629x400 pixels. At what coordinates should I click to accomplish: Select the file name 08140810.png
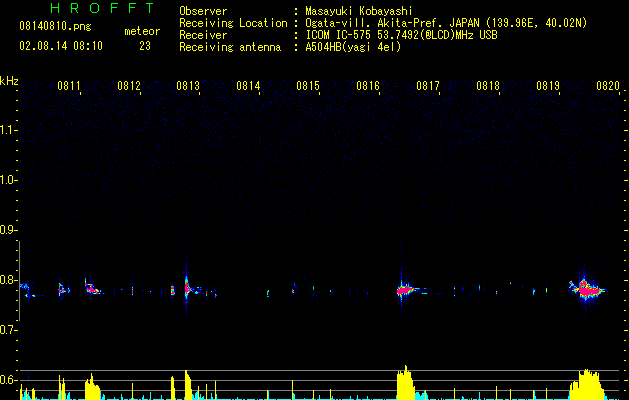pyautogui.click(x=55, y=26)
